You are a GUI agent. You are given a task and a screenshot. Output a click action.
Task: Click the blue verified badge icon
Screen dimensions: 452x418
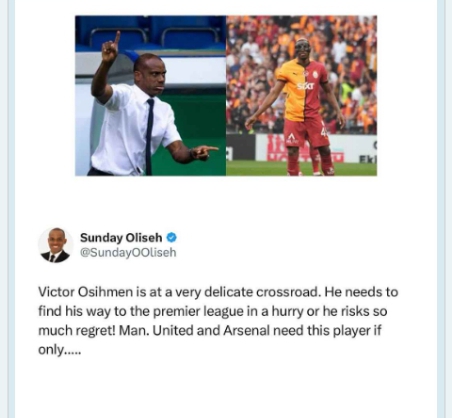coord(171,238)
